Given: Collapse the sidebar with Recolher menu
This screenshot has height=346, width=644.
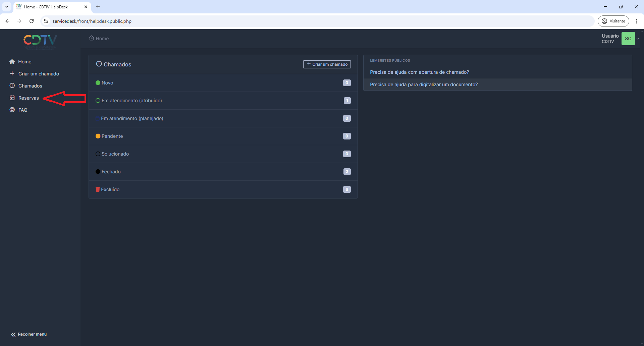Looking at the screenshot, I should point(29,334).
